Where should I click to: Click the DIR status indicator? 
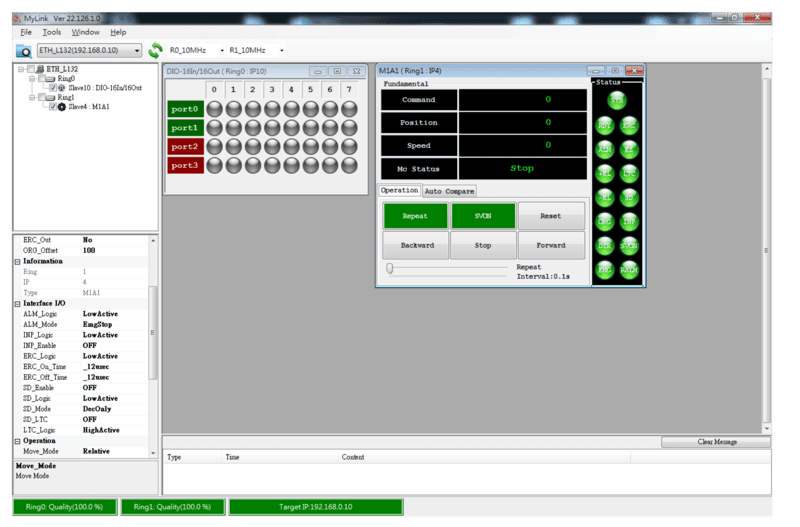click(605, 246)
